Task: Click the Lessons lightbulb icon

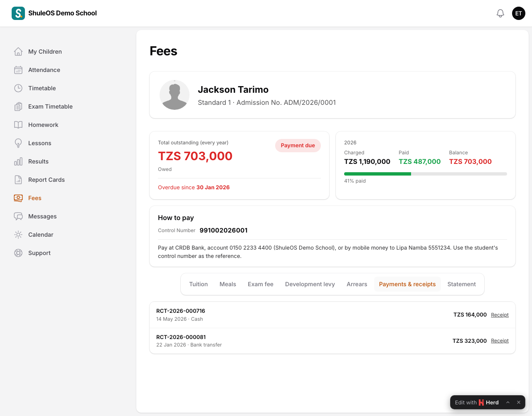Action: [x=18, y=143]
